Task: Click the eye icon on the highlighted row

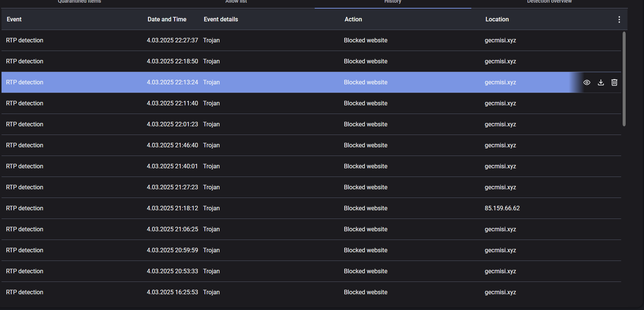Action: [587, 82]
